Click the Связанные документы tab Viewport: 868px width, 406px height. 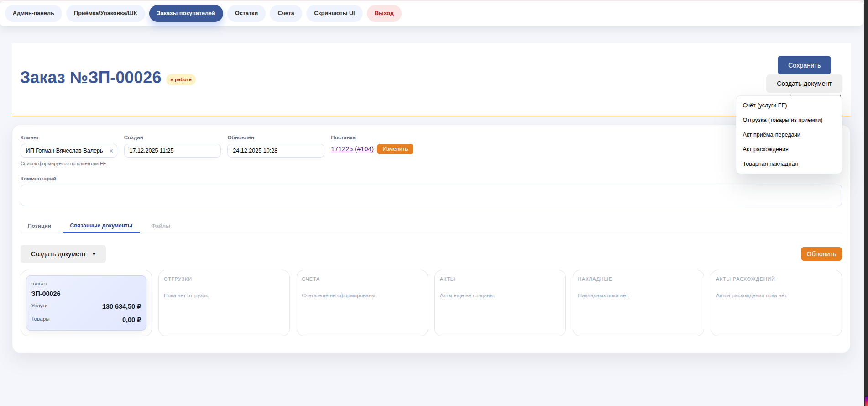(101, 226)
